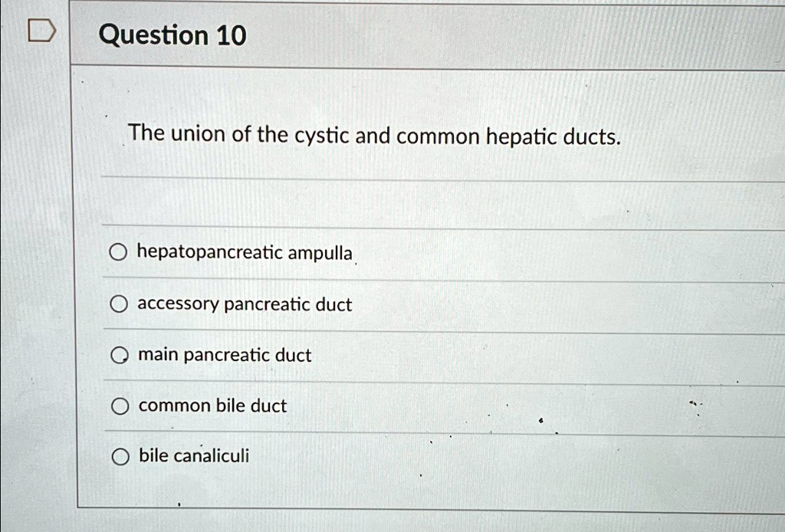Click the number '10' in the heading

231,35
